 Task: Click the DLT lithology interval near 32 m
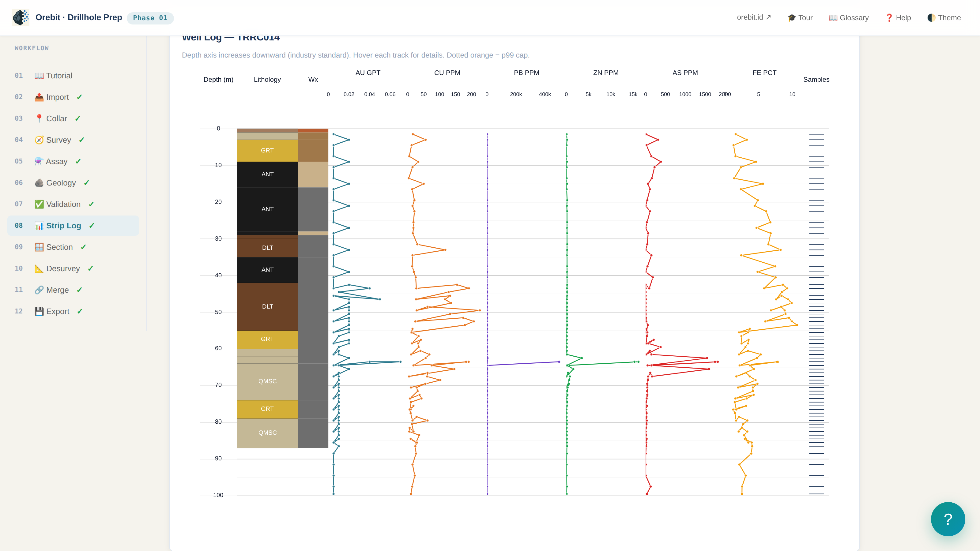(267, 246)
